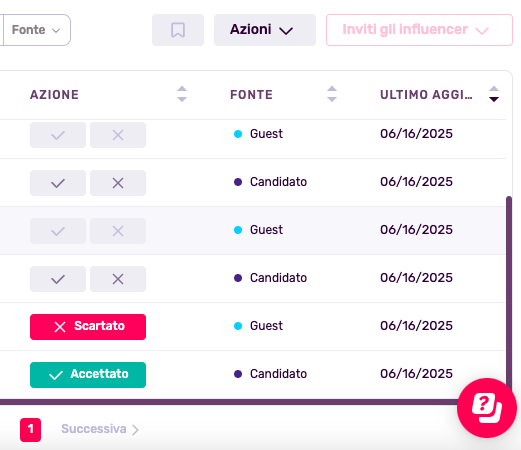Open the pink help chat widget
Image resolution: width=521 pixels, height=450 pixels.
(487, 408)
